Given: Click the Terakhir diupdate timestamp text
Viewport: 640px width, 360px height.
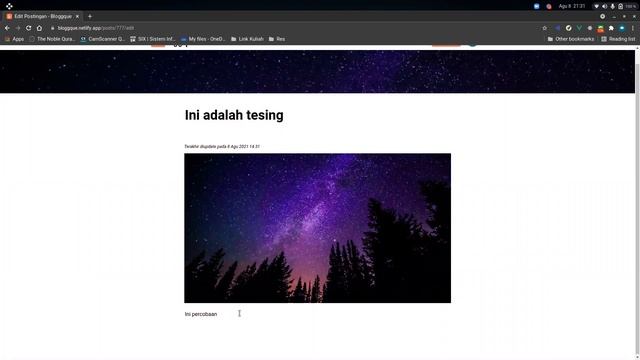Looking at the screenshot, I should tap(222, 147).
